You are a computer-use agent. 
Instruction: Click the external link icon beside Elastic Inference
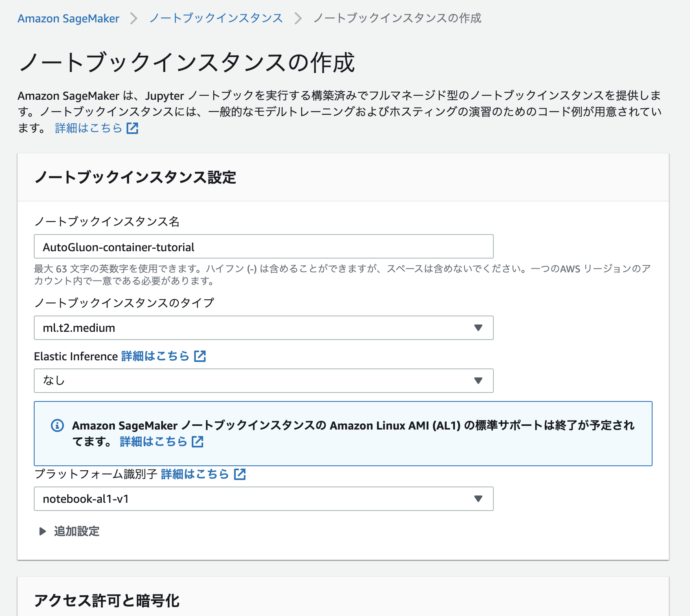pos(200,356)
